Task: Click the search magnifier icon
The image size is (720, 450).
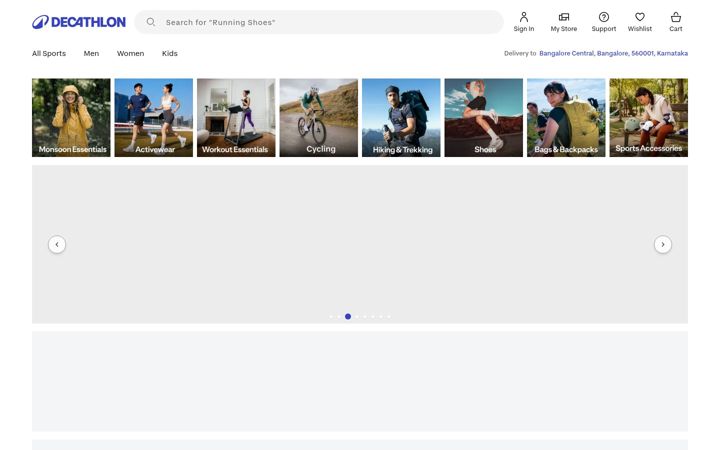Action: 151,22
